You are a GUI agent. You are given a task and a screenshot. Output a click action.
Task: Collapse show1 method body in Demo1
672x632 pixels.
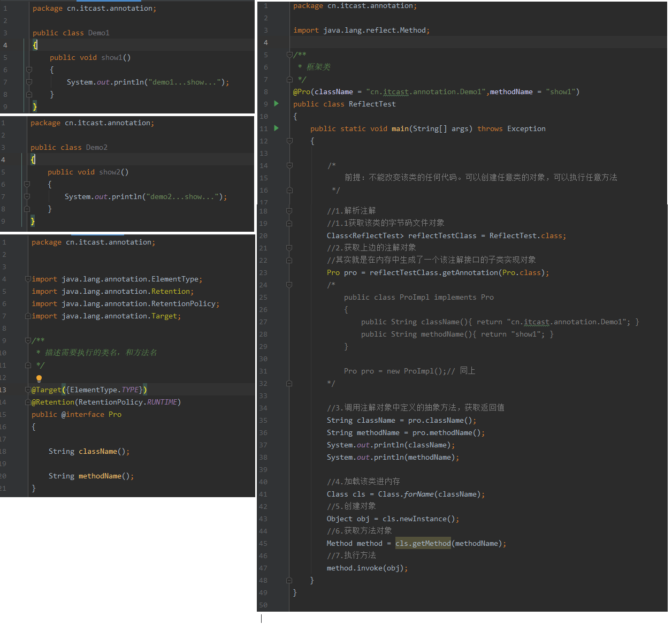click(29, 70)
